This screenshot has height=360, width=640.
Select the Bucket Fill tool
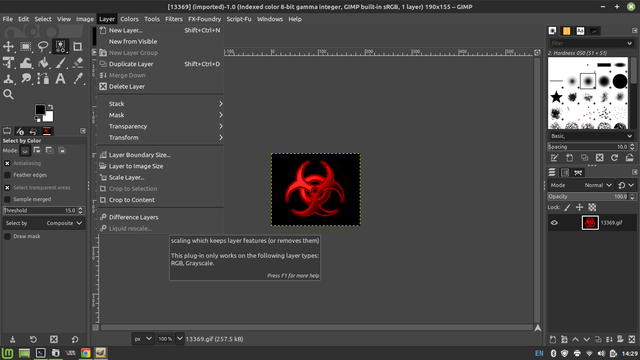43,62
